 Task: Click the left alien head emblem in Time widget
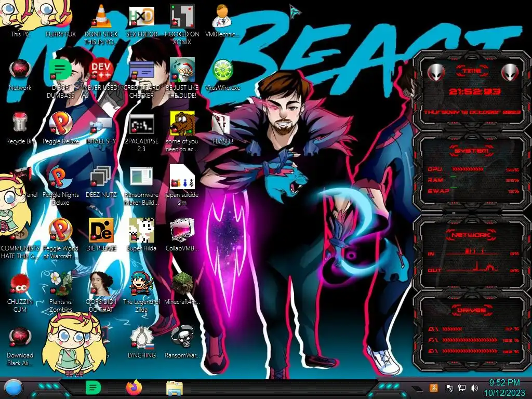436,72
